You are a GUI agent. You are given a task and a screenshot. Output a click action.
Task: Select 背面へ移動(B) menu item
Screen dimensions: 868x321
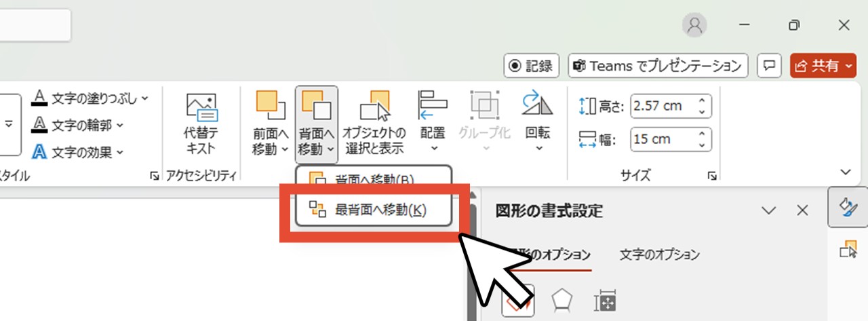pos(374,180)
